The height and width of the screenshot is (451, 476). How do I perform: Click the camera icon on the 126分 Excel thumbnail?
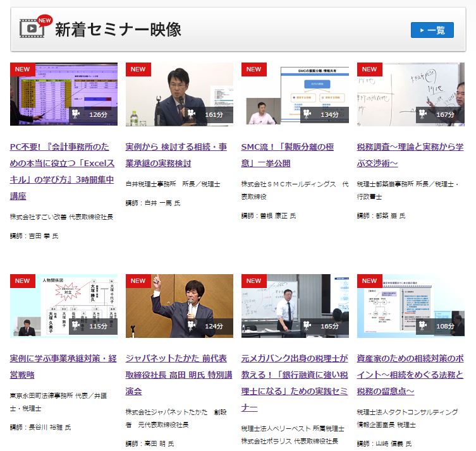76,114
